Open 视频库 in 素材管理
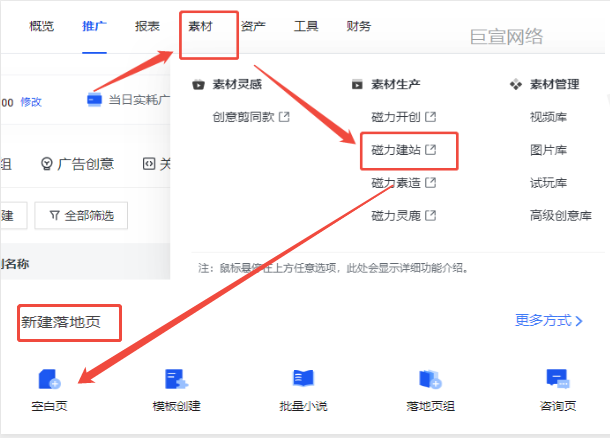 pos(549,117)
